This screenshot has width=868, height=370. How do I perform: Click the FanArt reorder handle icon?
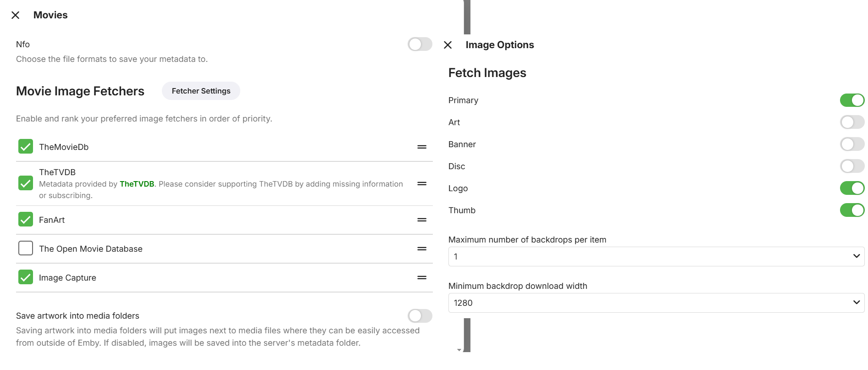422,220
